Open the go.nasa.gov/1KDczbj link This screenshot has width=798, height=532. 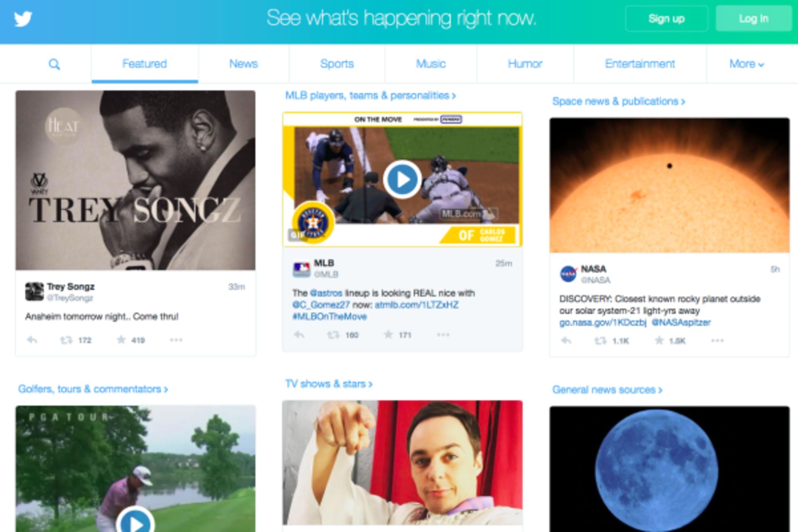click(603, 323)
